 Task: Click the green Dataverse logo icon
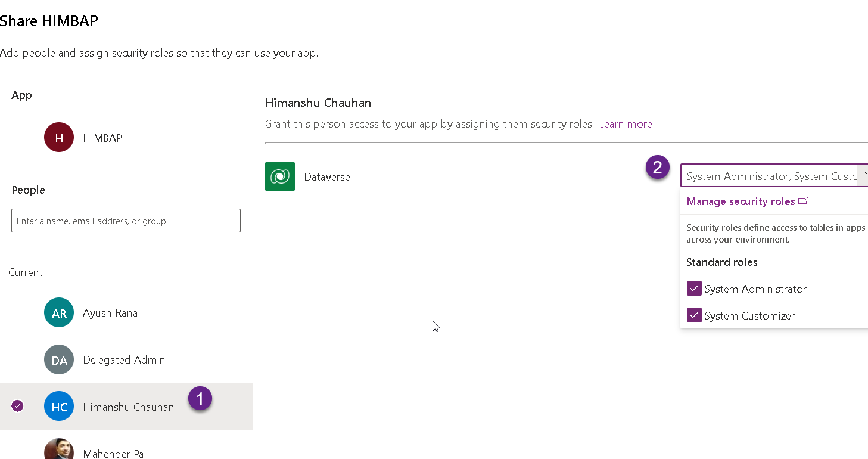click(x=280, y=176)
